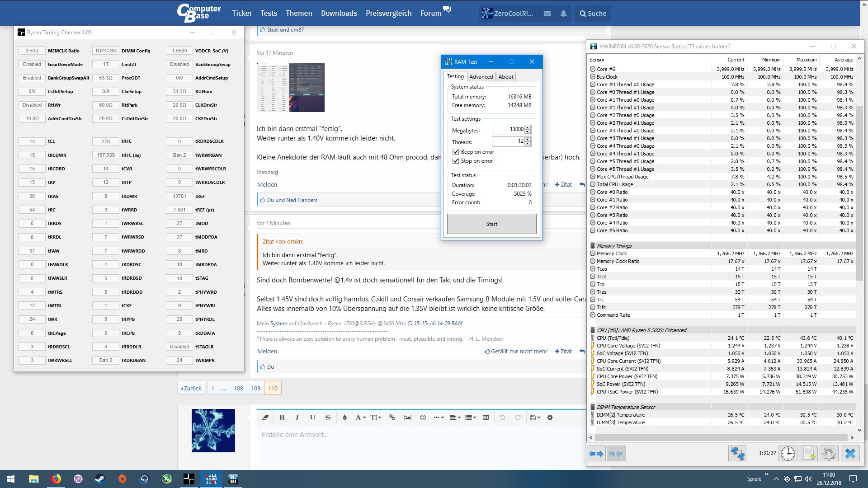Switch to Advanced tab in RAM Test

point(481,77)
